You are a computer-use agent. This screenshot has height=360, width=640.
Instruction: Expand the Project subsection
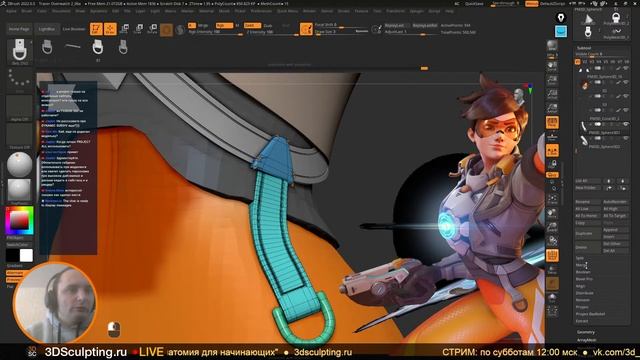pos(582,307)
